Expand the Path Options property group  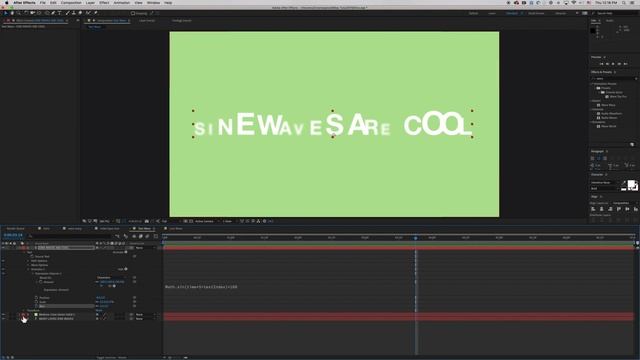(x=28, y=261)
